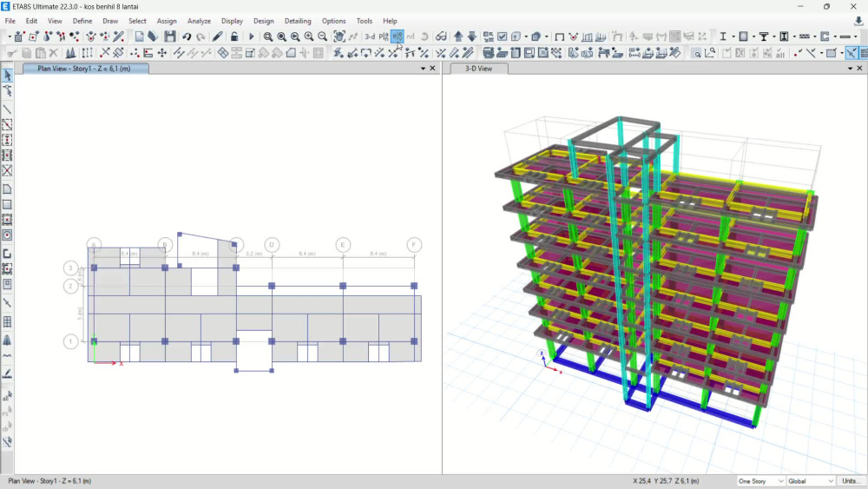This screenshot has width=868, height=489.
Task: Open the Analyze menu
Action: (x=199, y=21)
